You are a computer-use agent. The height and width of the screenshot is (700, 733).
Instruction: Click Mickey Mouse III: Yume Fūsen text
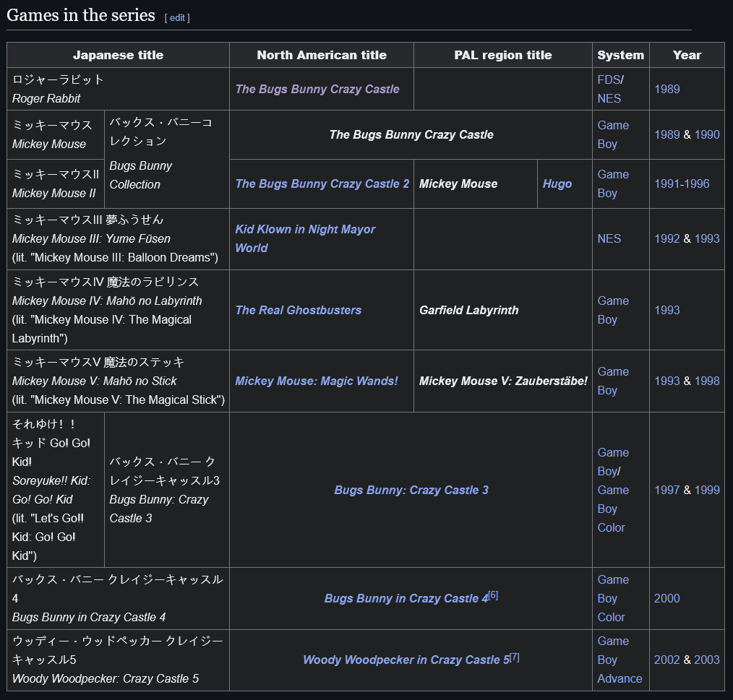(91, 238)
